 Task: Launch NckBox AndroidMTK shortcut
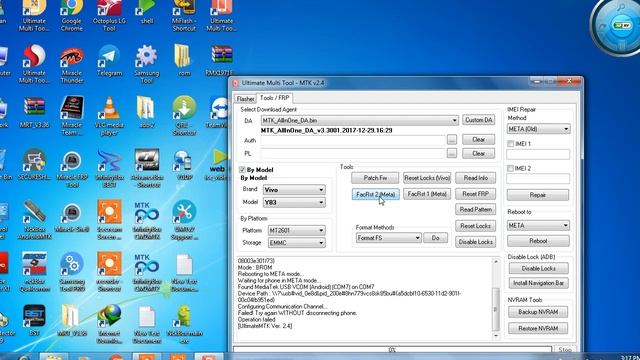(x=34, y=220)
